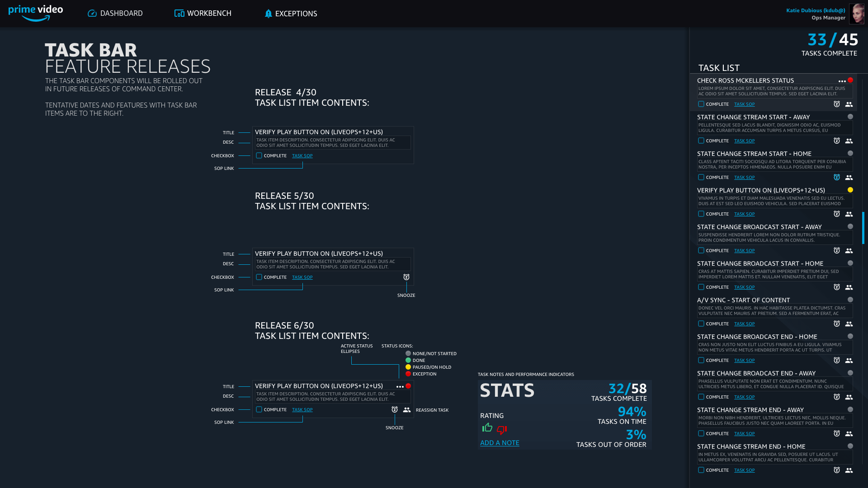Open Task SOP link for A/V Sync task
Viewport: 868px width, 488px height.
tap(744, 324)
